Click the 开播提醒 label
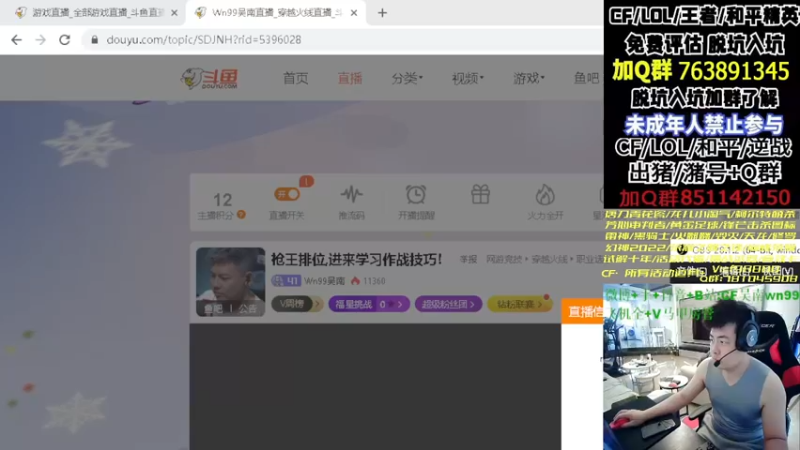This screenshot has width=800, height=450. (416, 215)
